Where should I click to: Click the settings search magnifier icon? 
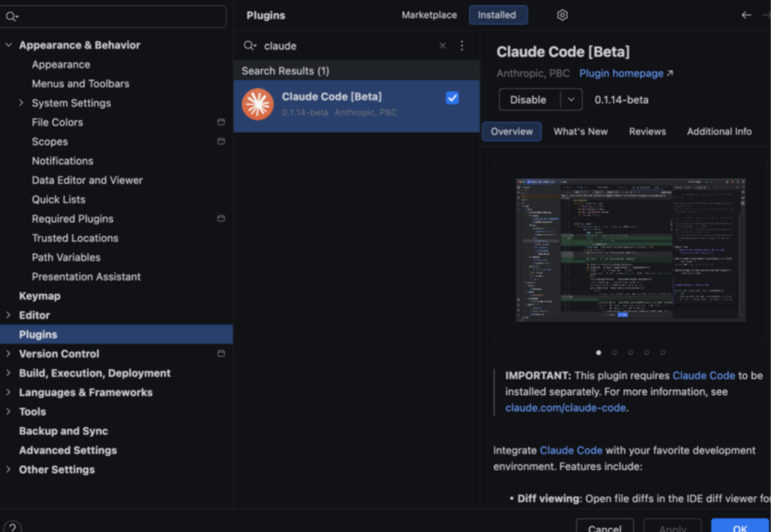[x=12, y=16]
